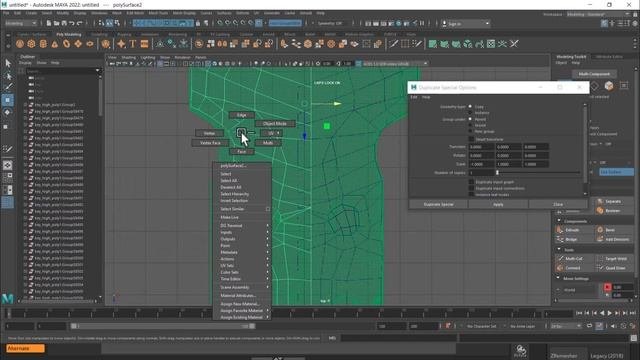Click the Duplicate Special button
Screen dimensions: 640x360
click(x=438, y=204)
